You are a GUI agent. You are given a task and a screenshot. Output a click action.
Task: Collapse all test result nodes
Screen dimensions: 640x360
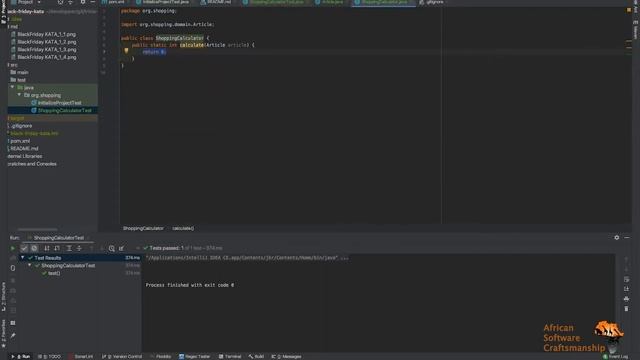click(x=79, y=248)
